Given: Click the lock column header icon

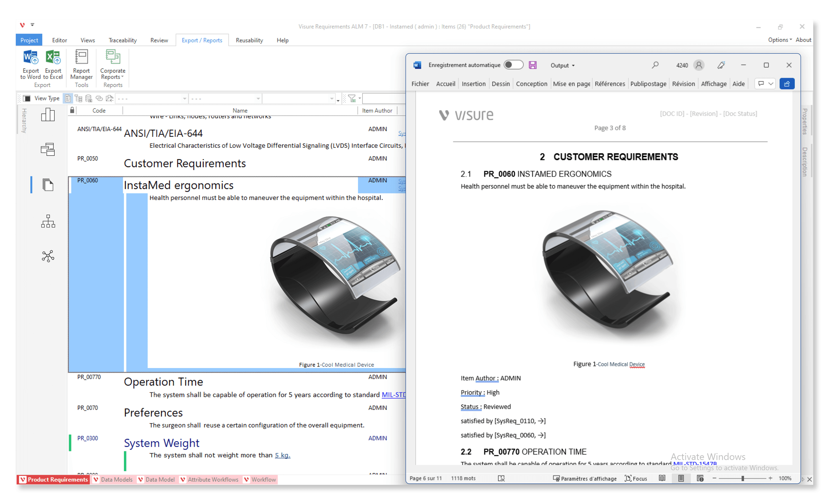Looking at the screenshot, I should (72, 110).
